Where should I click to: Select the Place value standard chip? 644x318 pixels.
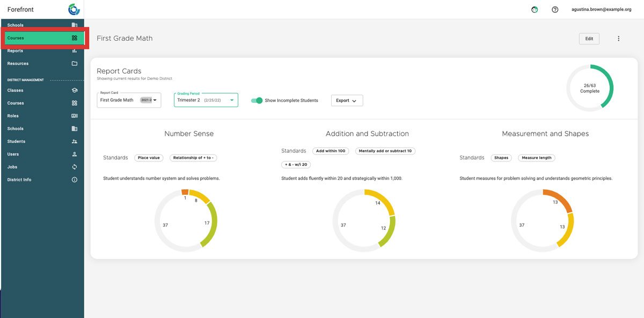tap(149, 158)
